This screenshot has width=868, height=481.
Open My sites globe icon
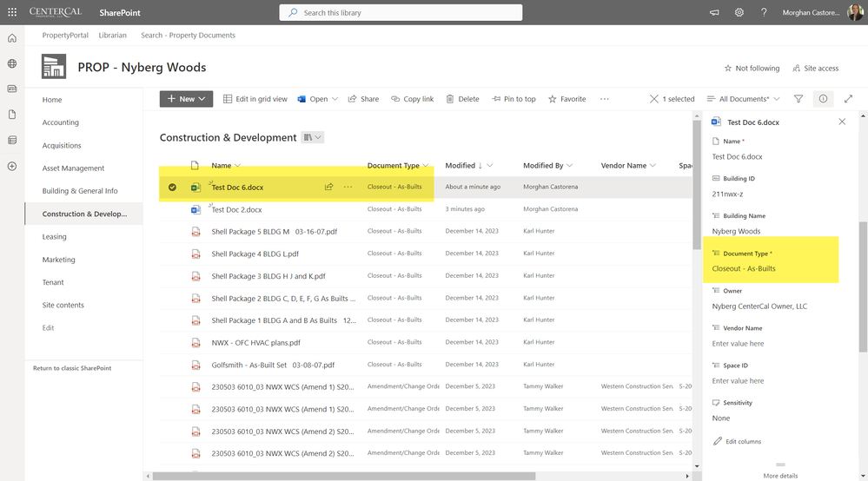point(12,63)
